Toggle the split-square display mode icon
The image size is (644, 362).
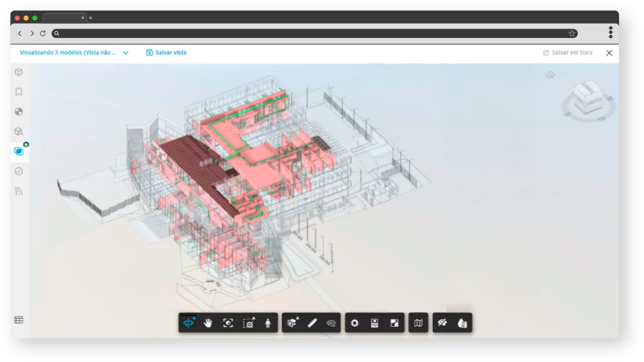click(x=394, y=323)
